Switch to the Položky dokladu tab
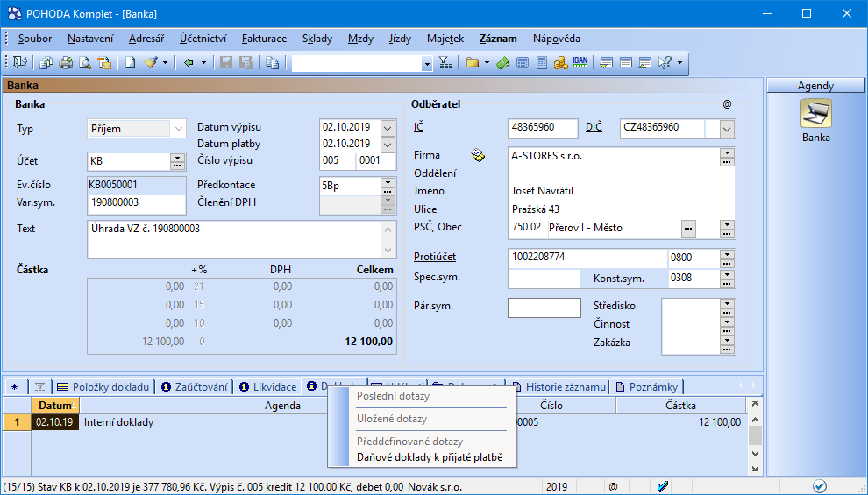Image resolution: width=868 pixels, height=495 pixels. coord(103,386)
